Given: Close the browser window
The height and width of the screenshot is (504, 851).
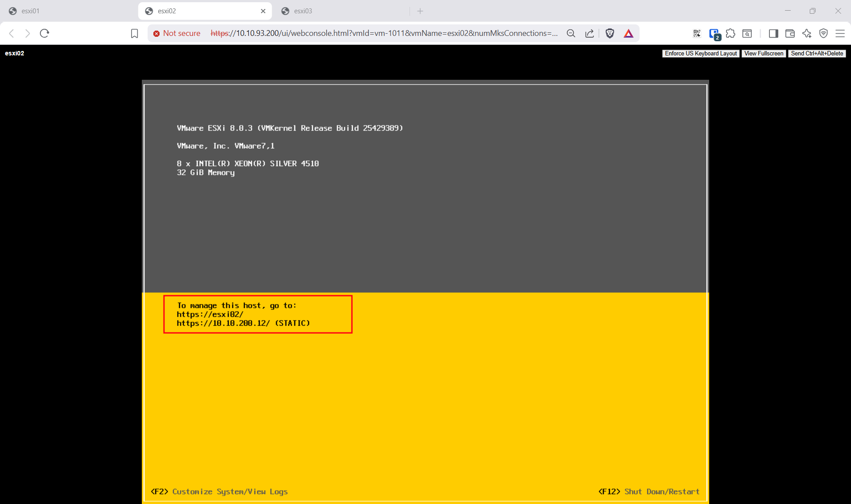Looking at the screenshot, I should coord(838,11).
